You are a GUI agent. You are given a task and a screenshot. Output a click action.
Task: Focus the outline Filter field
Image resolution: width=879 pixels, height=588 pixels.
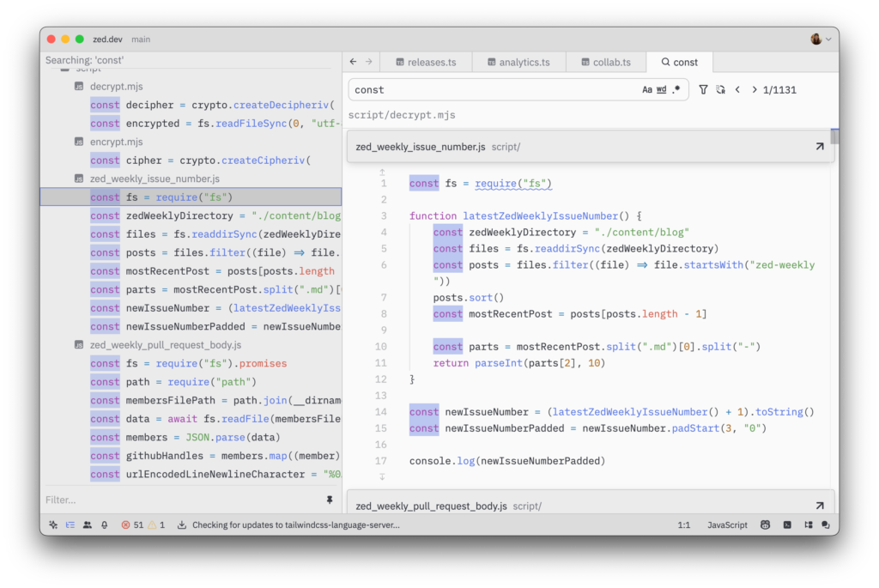182,500
